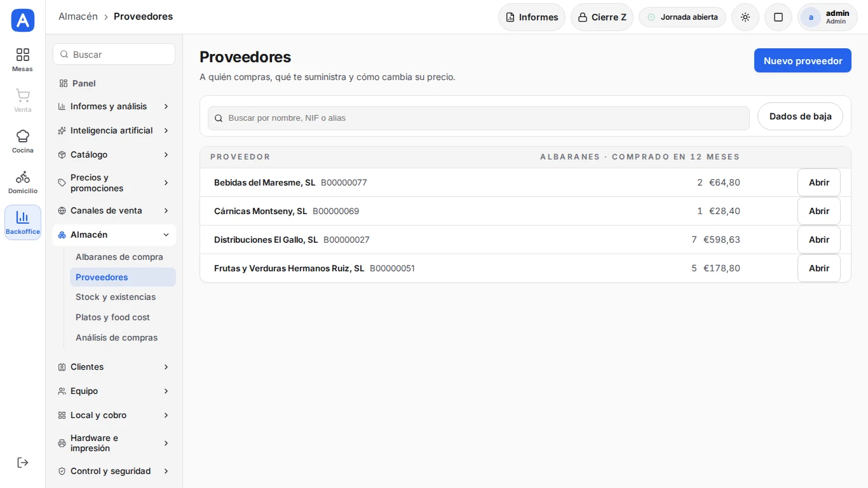The image size is (868, 488).
Task: Open the Distribuciones El Gallo supplier
Action: click(818, 240)
